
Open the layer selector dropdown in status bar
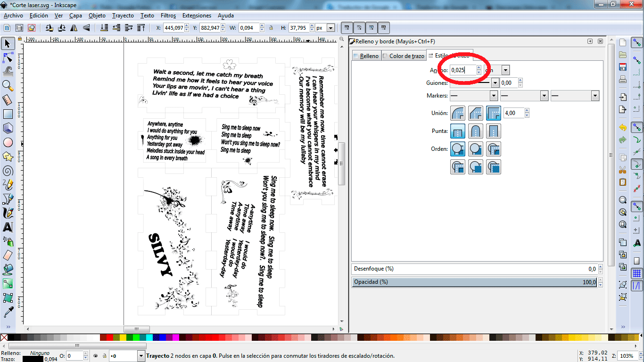[x=141, y=356]
